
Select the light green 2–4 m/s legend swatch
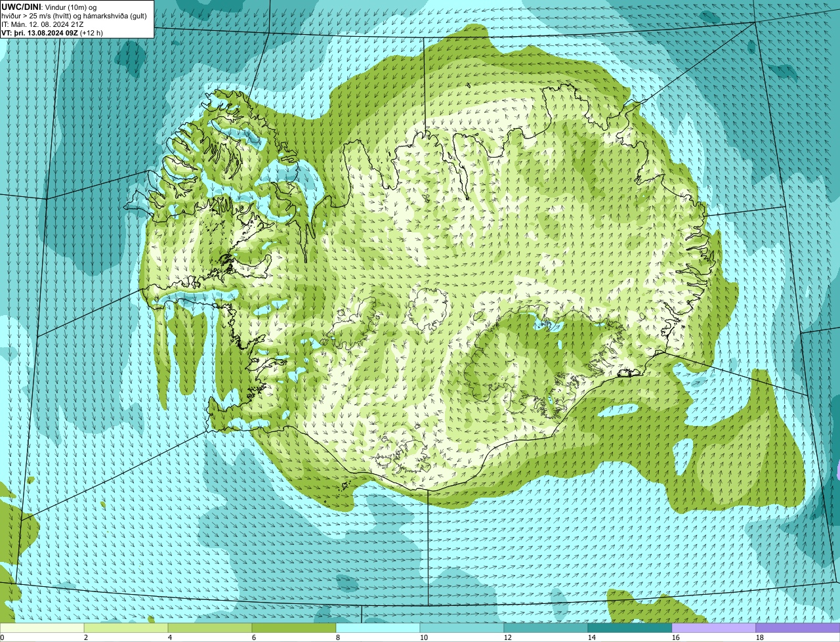click(x=126, y=628)
